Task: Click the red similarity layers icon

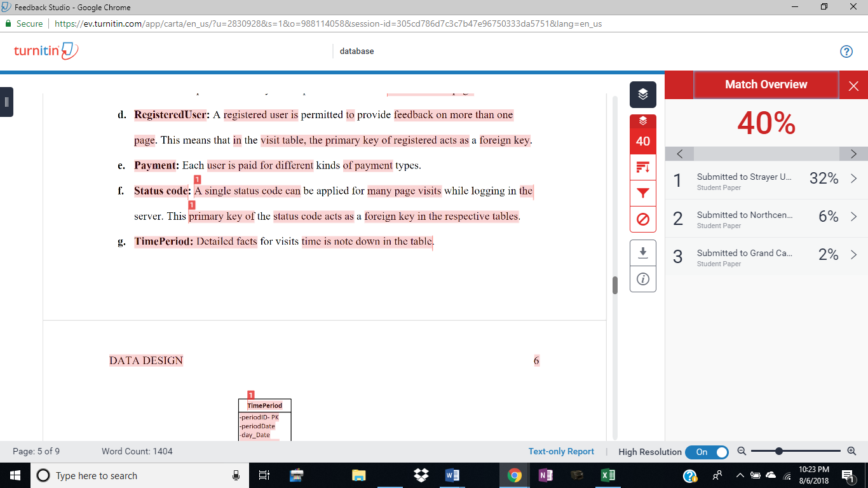Action: (x=643, y=121)
